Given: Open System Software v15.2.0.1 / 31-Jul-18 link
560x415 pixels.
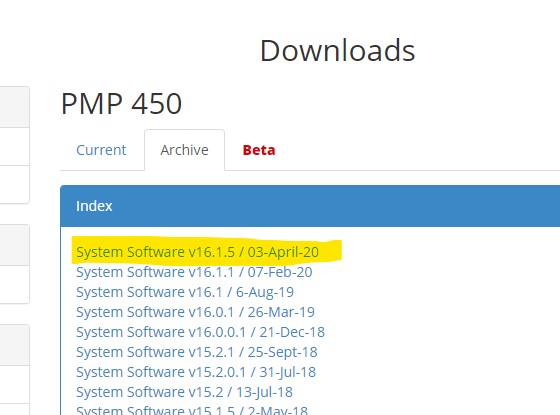Looking at the screenshot, I should [x=196, y=372].
